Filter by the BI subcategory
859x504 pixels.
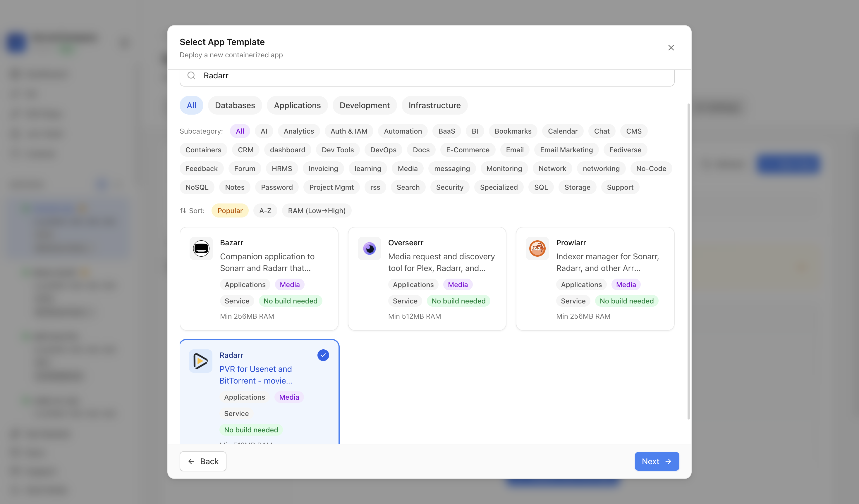tap(475, 131)
